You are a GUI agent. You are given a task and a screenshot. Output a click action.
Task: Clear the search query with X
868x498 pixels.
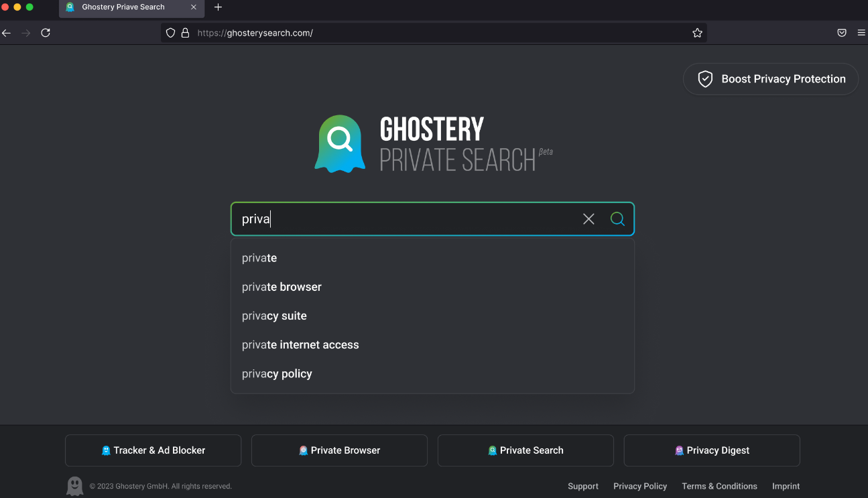click(588, 219)
